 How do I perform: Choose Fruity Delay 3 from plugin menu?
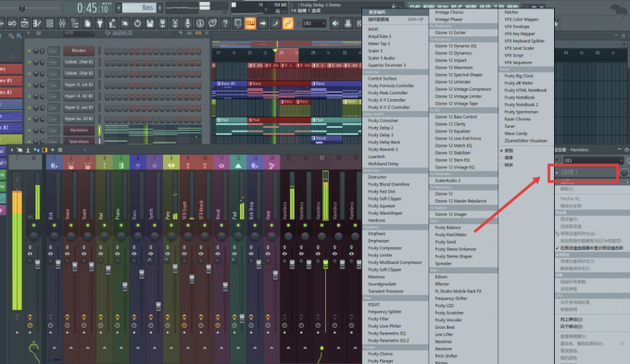click(x=381, y=135)
